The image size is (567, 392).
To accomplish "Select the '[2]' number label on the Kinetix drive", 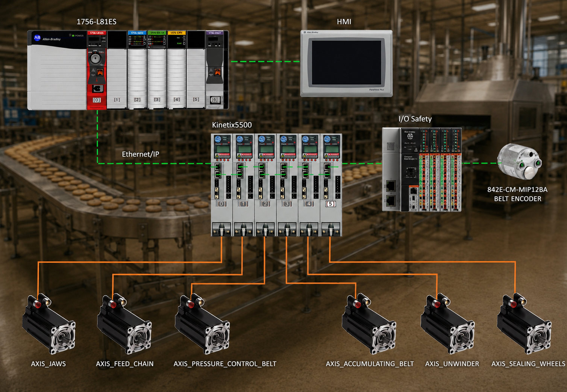I will [265, 204].
